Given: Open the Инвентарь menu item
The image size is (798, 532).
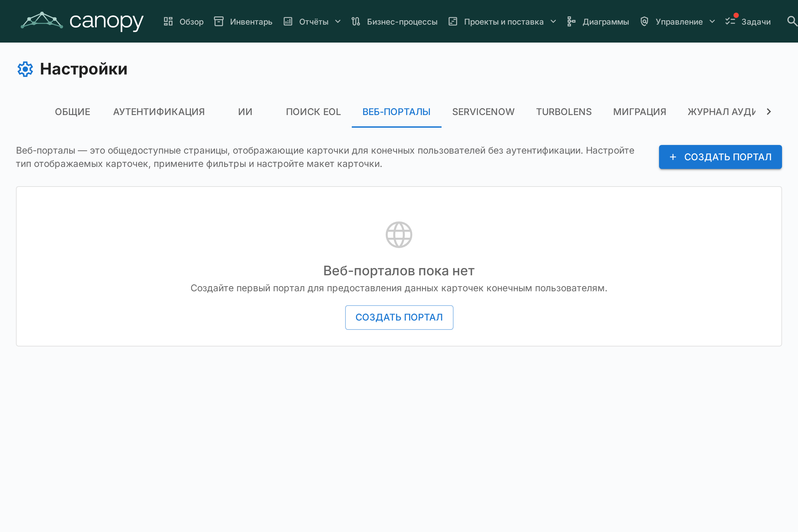Looking at the screenshot, I should click(x=243, y=21).
